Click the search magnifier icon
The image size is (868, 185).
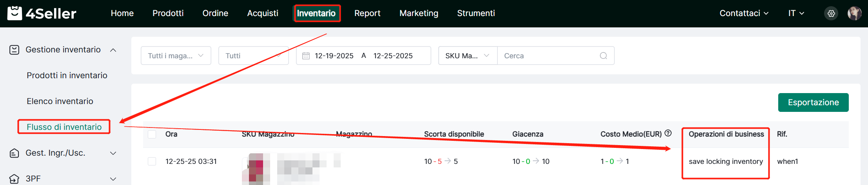point(603,56)
